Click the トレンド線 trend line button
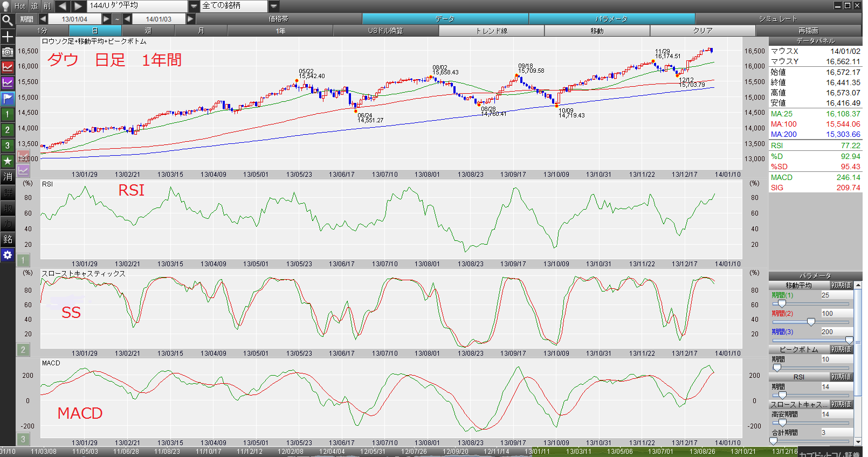868x457 pixels. (x=491, y=31)
